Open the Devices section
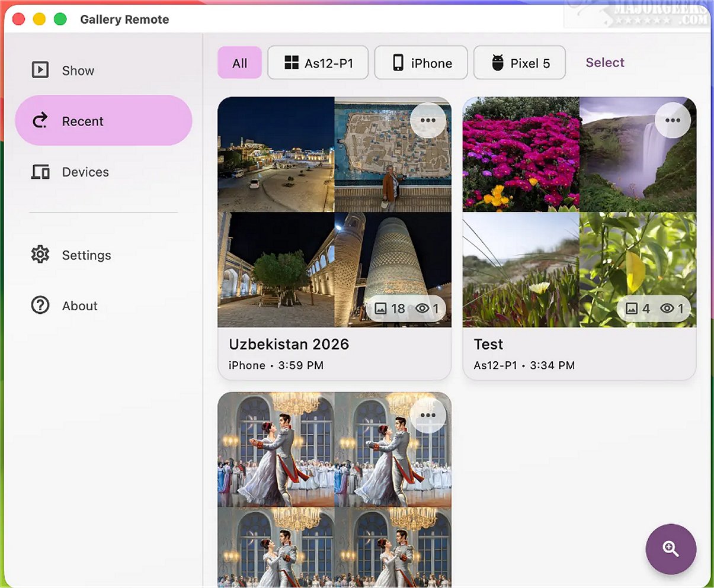 tap(104, 172)
